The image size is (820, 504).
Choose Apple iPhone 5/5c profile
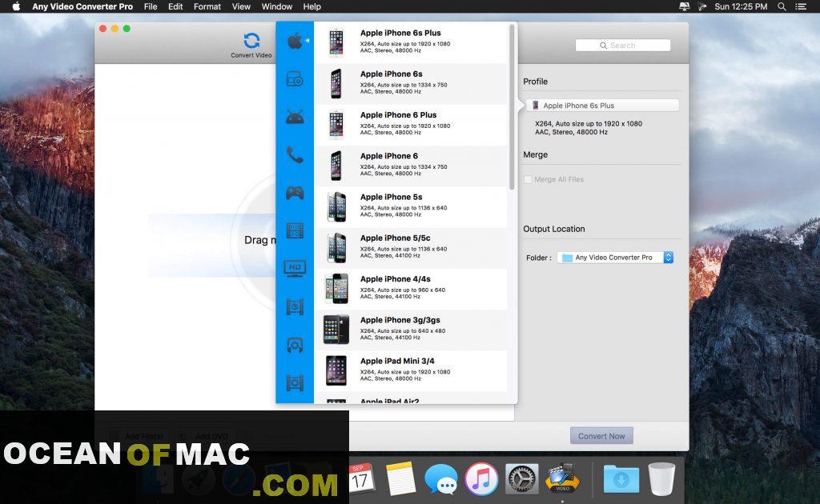pos(411,247)
